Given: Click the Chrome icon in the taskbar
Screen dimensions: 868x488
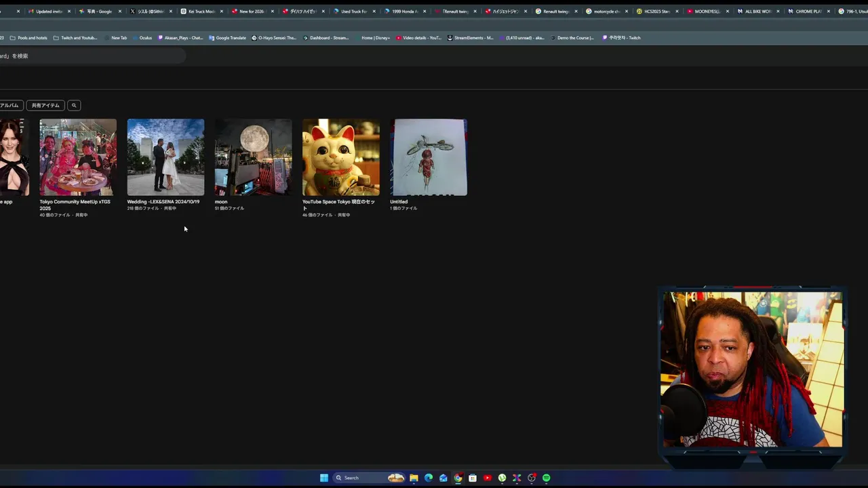Looking at the screenshot, I should pos(458,478).
